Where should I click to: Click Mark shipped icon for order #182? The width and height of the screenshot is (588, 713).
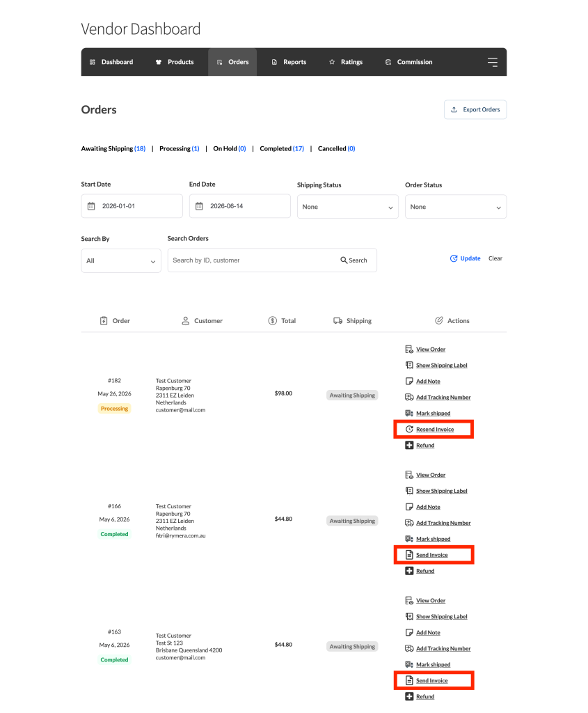[409, 413]
